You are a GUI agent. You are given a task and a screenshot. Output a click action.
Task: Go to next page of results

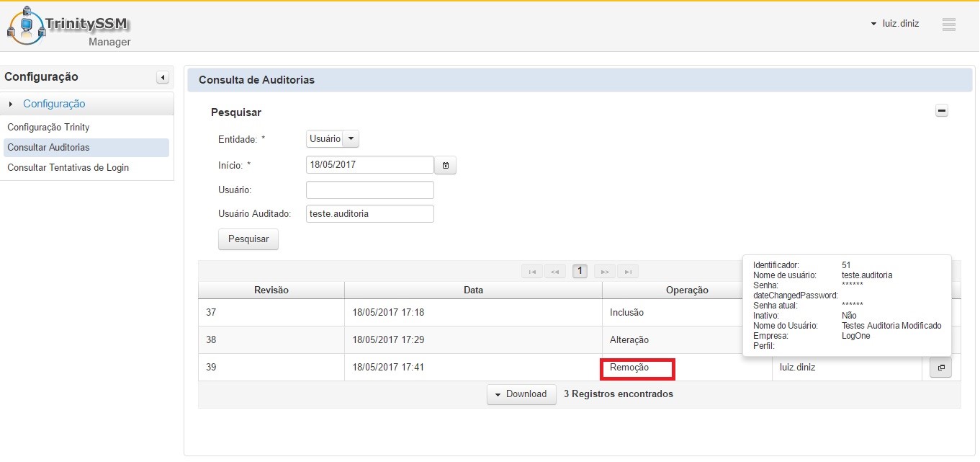coord(605,272)
